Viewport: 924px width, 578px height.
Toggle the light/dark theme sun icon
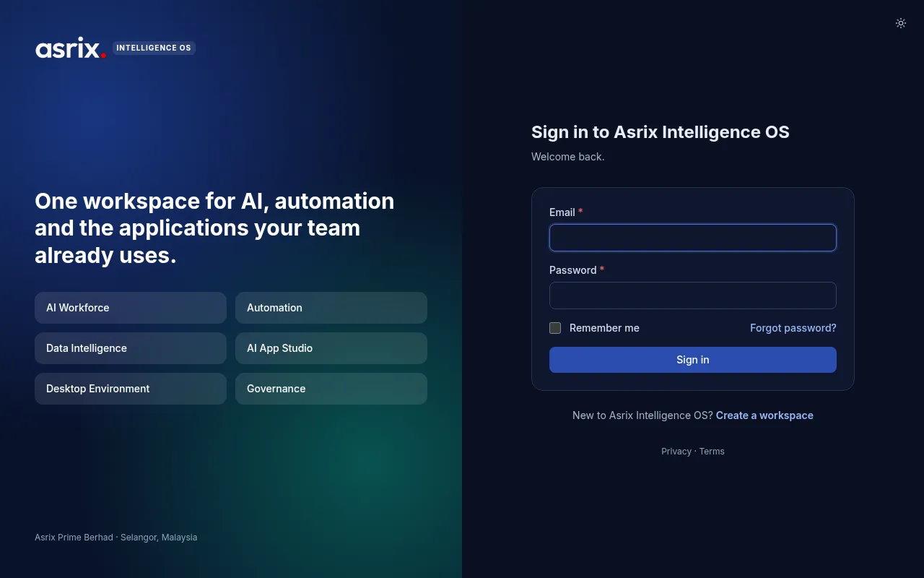click(901, 23)
